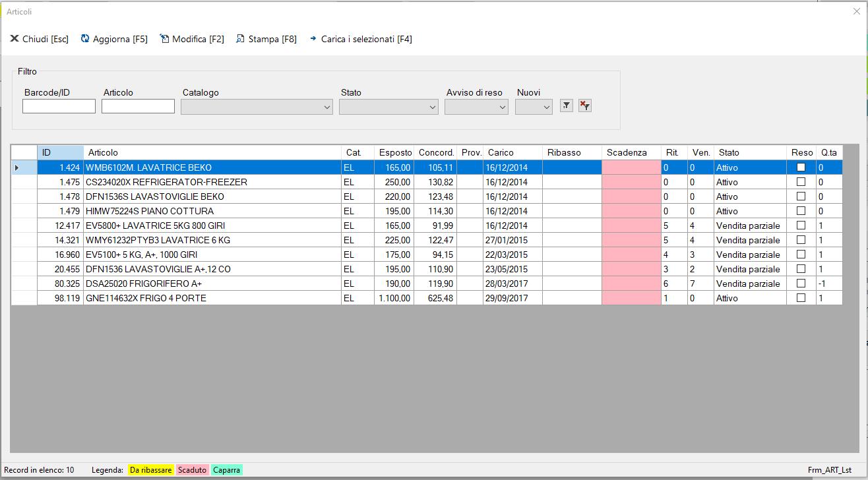
Task: Sort by the Ribasso column header
Action: (x=573, y=153)
